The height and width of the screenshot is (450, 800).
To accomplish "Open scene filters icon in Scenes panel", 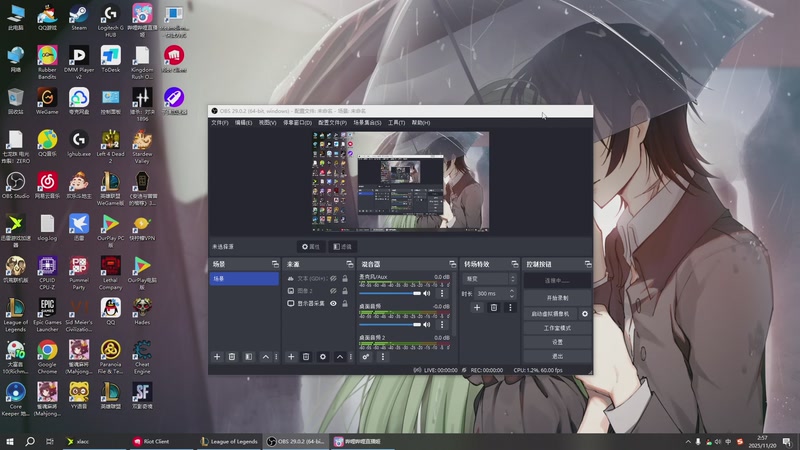I will (248, 357).
